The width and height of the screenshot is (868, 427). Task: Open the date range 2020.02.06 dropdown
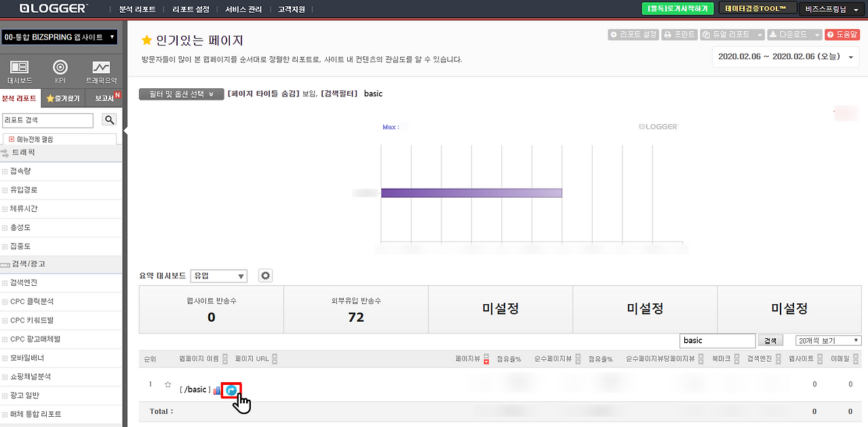click(786, 57)
